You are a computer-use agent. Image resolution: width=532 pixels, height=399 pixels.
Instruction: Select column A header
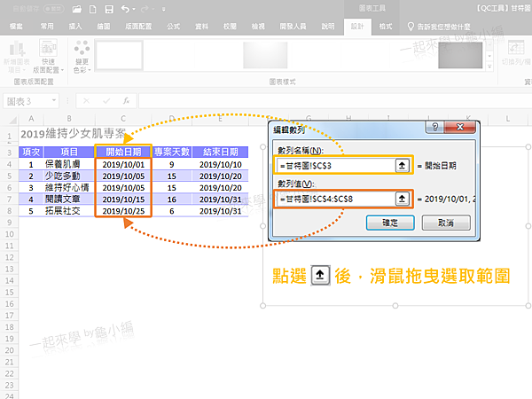[x=31, y=119]
